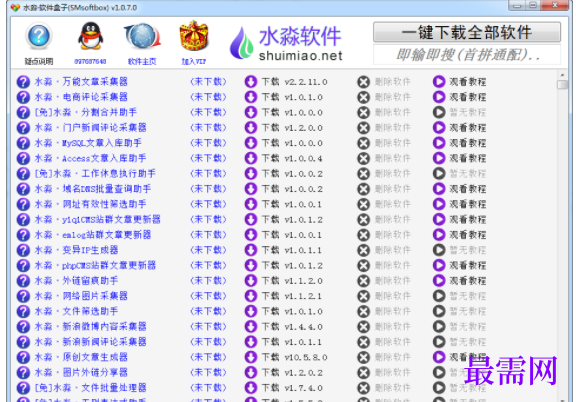Viewport: 576px width, 402px height.
Task: Click 删除软件 text in 工作休息执行助手 row
Action: click(393, 174)
